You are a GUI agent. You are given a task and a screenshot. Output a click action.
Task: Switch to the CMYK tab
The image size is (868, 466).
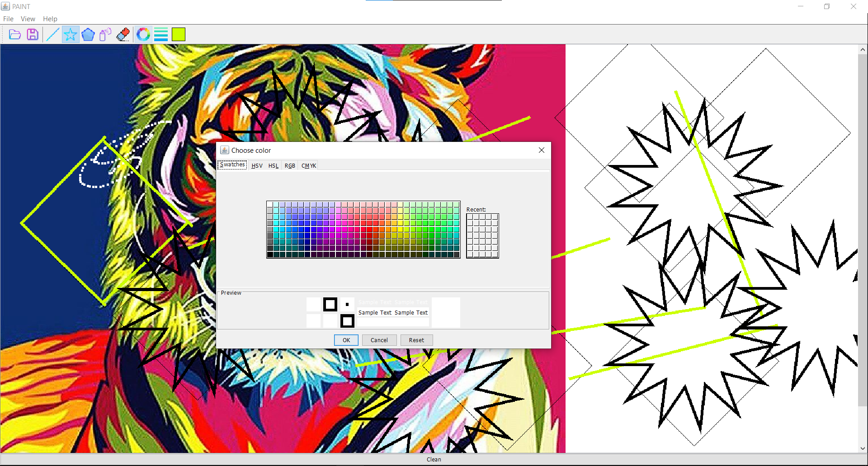point(309,166)
